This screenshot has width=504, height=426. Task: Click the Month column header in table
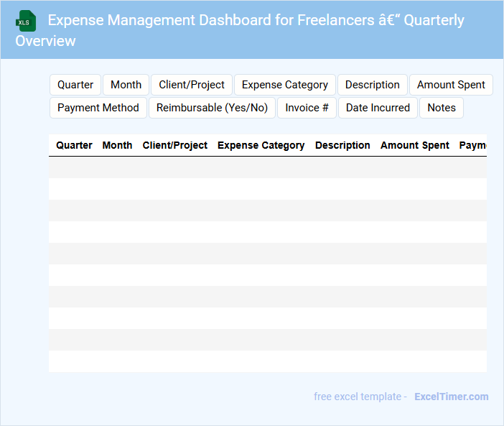point(117,145)
